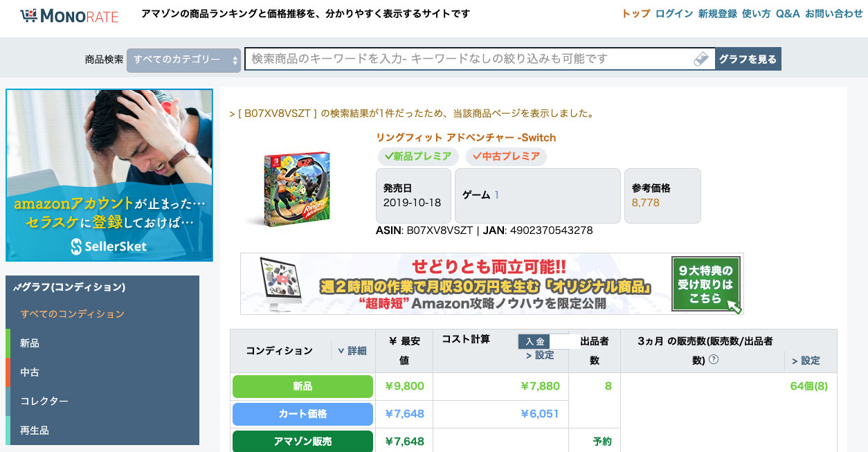
Task: Click the 新品プレミア badge
Action: (x=418, y=156)
